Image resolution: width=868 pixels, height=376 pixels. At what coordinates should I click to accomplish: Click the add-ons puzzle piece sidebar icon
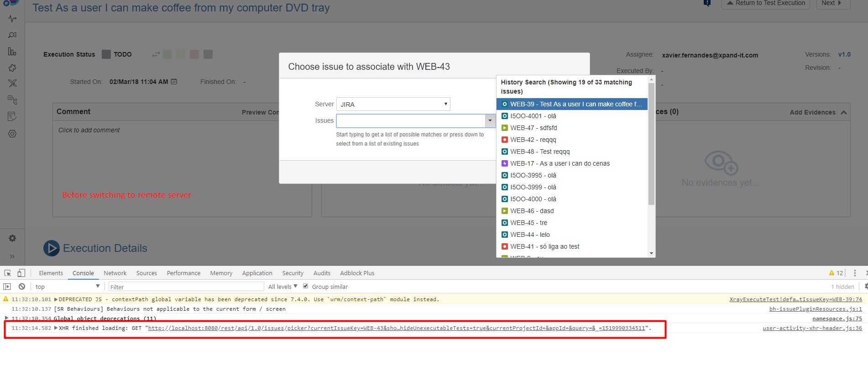point(12,68)
